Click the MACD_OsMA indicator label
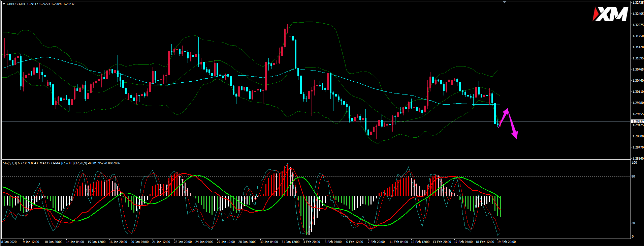 pyautogui.click(x=50, y=163)
